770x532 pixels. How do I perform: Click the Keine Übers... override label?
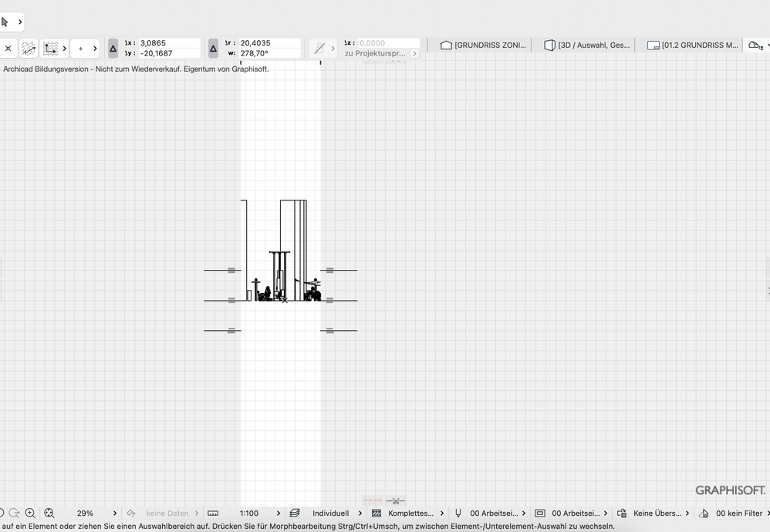pyautogui.click(x=657, y=513)
